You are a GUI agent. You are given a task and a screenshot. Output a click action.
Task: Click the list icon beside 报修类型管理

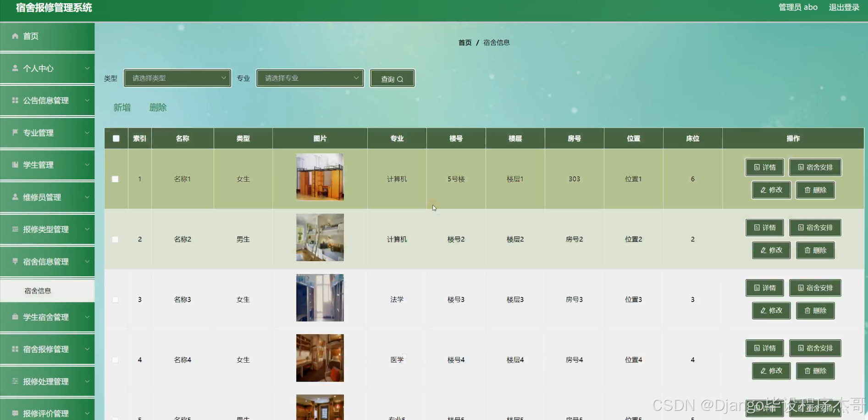(x=15, y=229)
